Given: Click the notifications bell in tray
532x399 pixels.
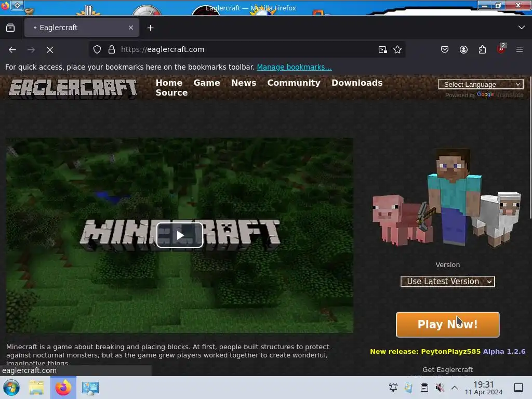Looking at the screenshot, I should point(393,388).
